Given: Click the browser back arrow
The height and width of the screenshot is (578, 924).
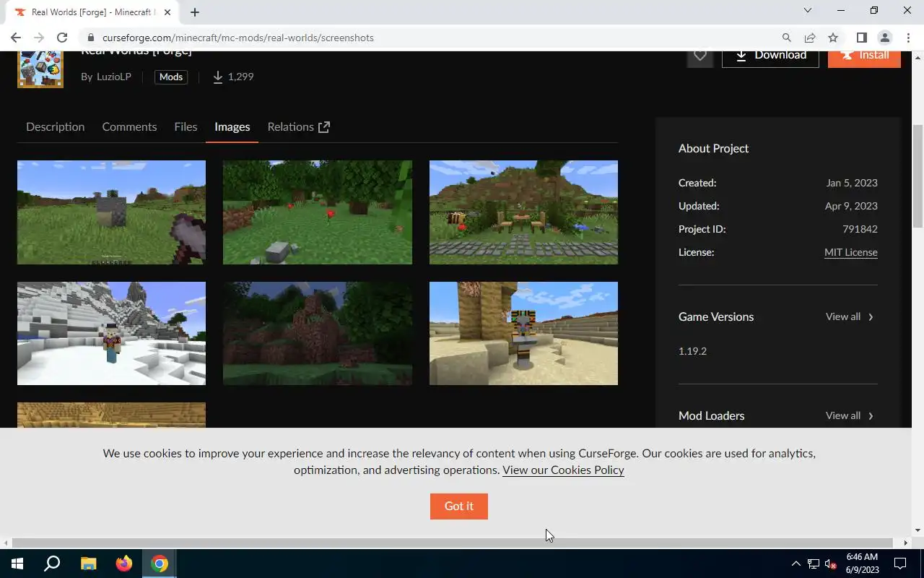Looking at the screenshot, I should pyautogui.click(x=16, y=38).
